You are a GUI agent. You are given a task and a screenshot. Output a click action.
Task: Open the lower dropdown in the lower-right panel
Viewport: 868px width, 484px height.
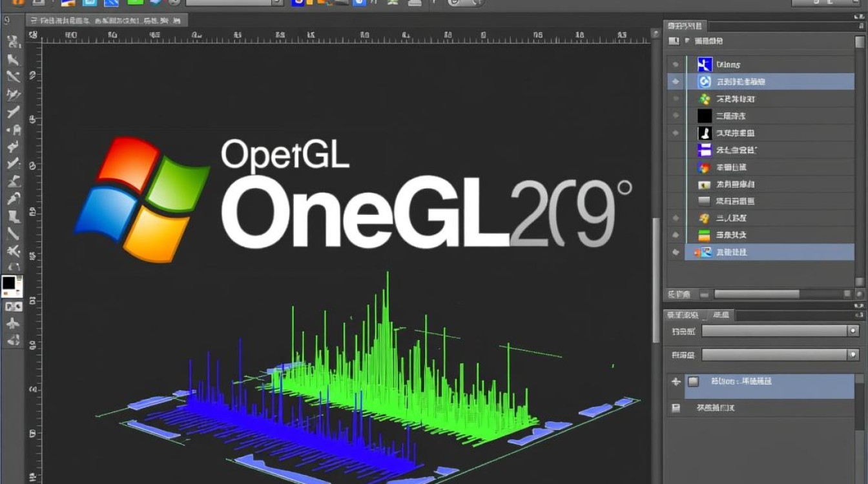780,355
